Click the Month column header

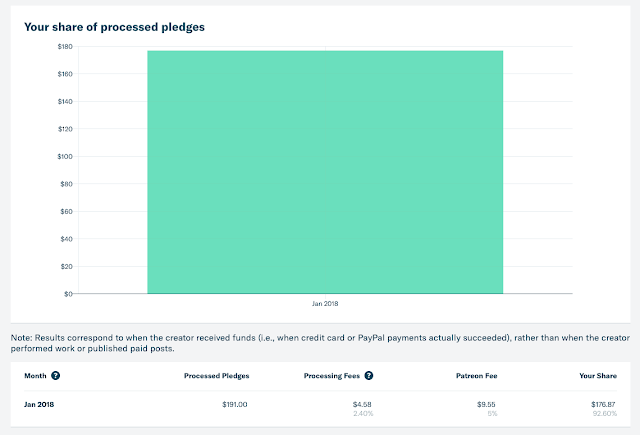[x=35, y=376]
